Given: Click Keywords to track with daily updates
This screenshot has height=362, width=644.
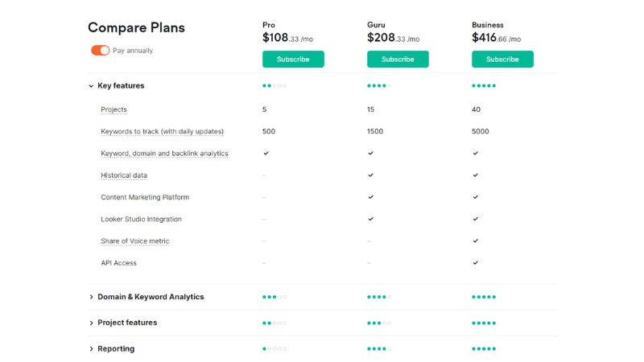Looking at the screenshot, I should (x=163, y=131).
